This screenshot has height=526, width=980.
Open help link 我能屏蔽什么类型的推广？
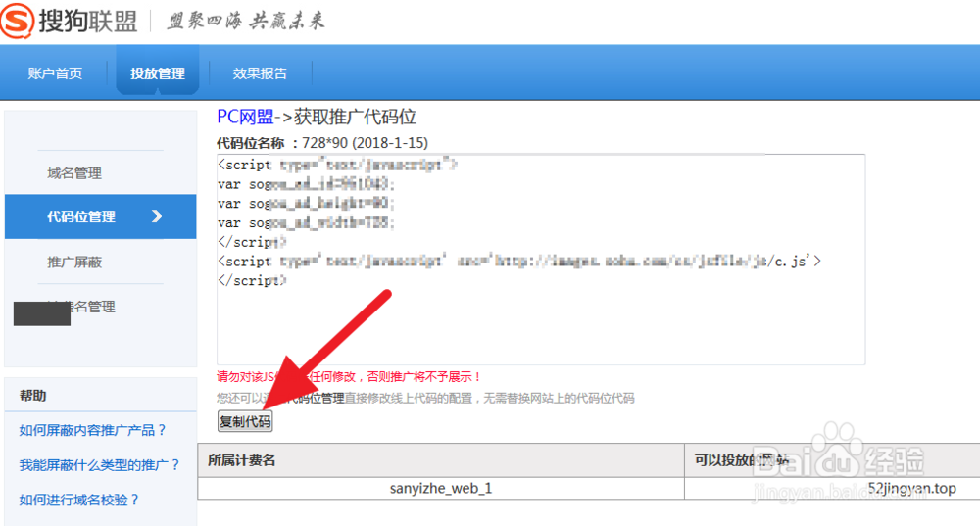99,465
